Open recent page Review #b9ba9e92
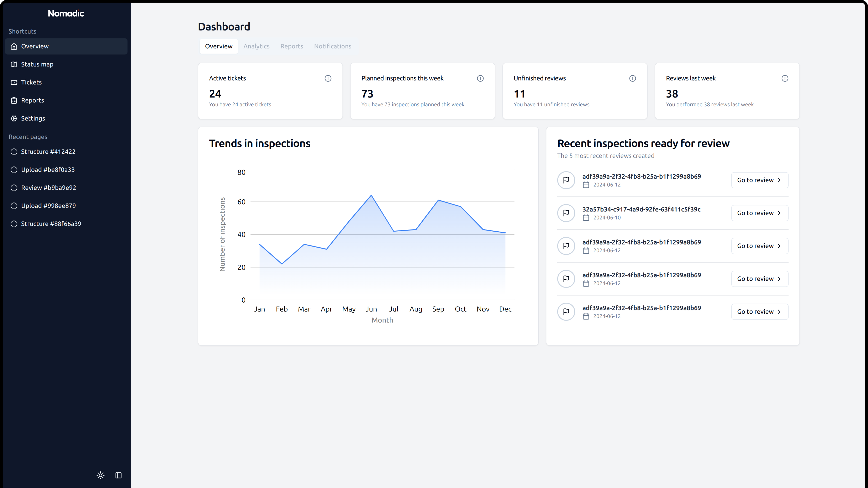868x488 pixels. [49, 188]
